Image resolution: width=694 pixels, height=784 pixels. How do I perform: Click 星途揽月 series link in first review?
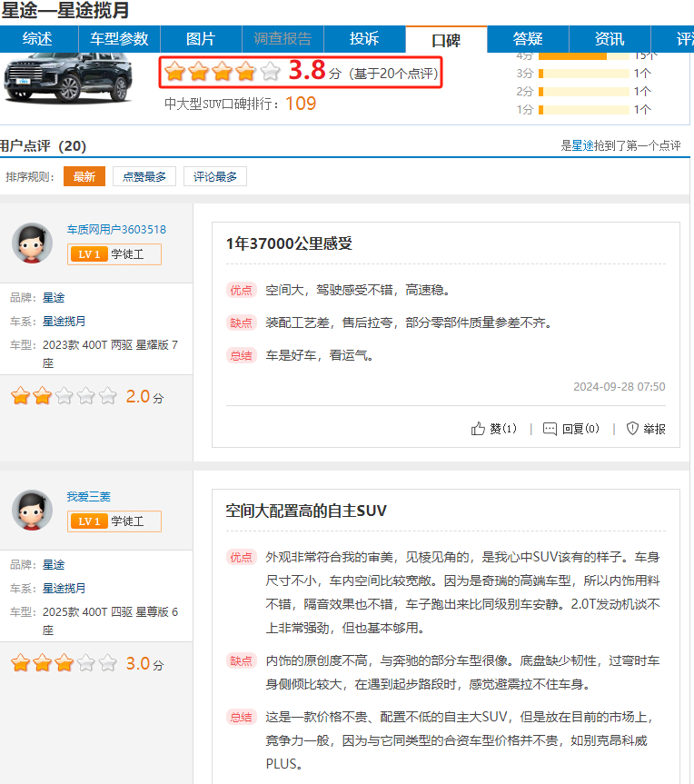64,321
